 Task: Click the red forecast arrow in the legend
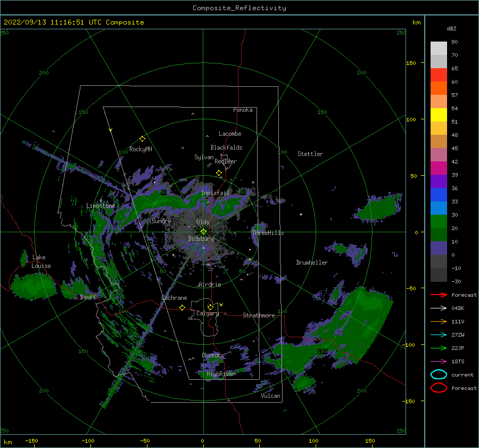[439, 295]
